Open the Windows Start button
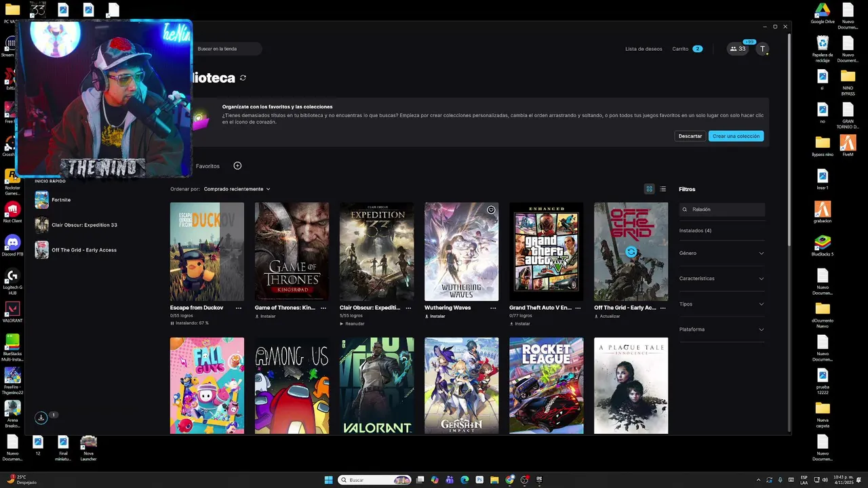This screenshot has width=868, height=488. click(329, 480)
